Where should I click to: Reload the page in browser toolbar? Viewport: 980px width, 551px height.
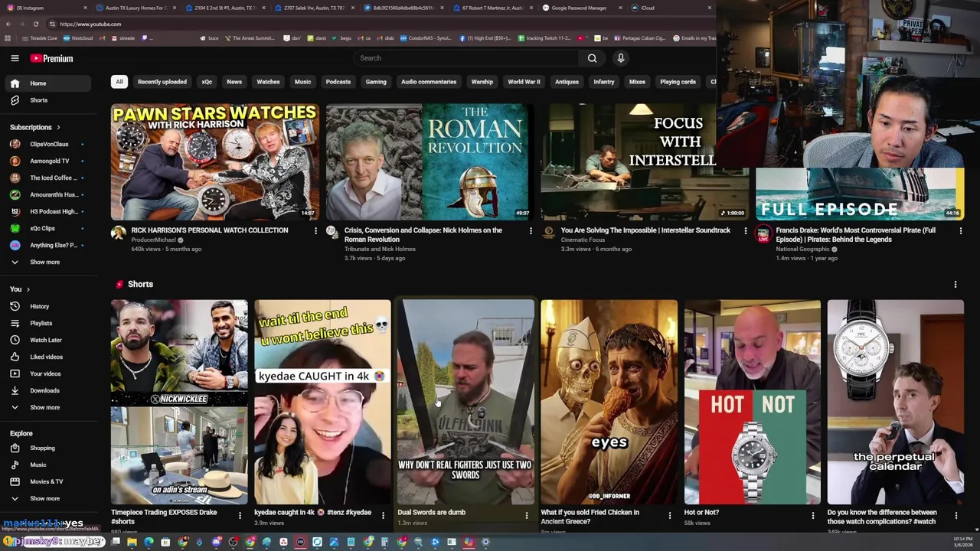[35, 24]
